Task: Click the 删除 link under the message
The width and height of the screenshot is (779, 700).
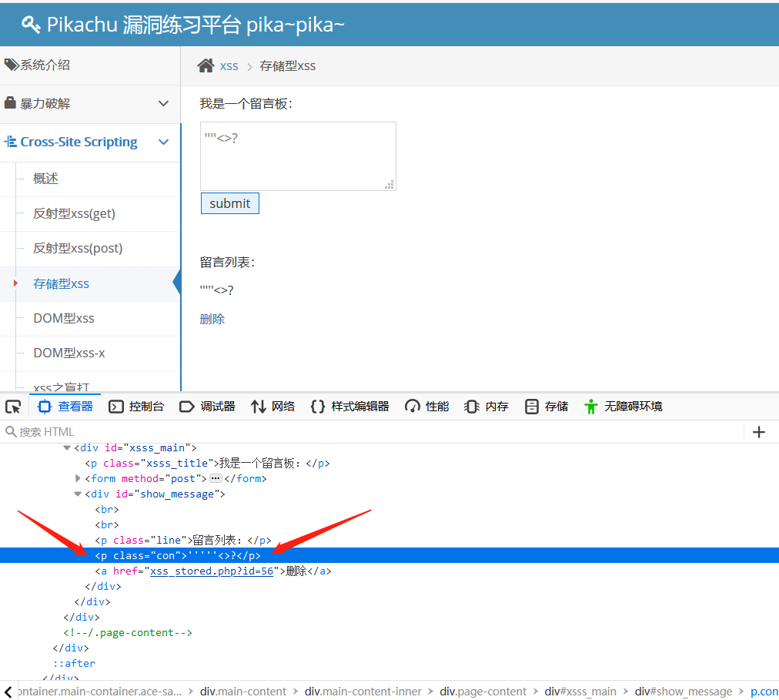Action: pyautogui.click(x=212, y=319)
